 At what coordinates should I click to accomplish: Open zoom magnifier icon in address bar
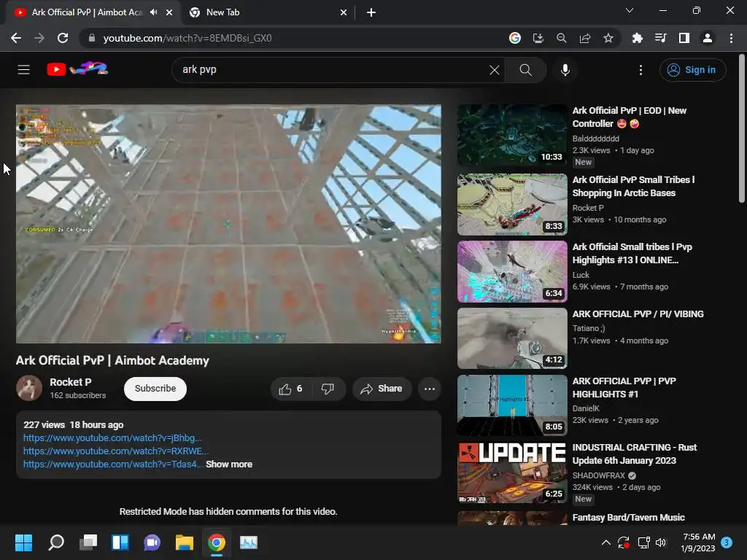coord(562,38)
